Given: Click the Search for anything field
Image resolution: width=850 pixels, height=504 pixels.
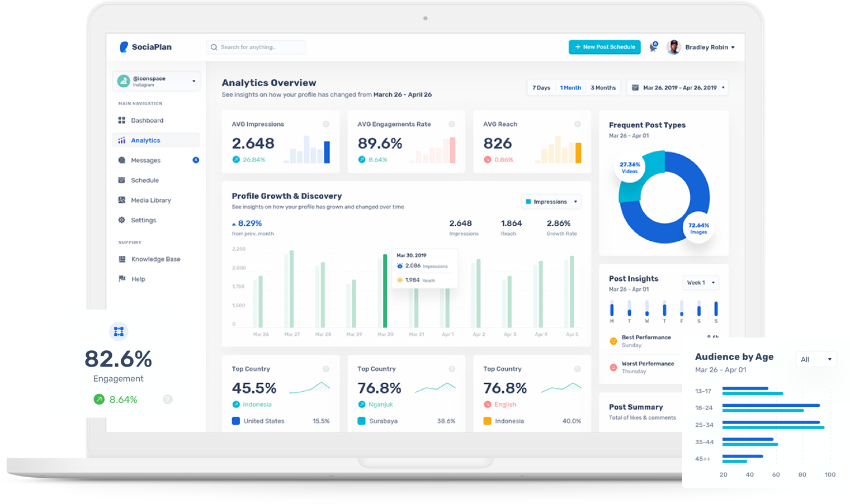Looking at the screenshot, I should tap(256, 47).
